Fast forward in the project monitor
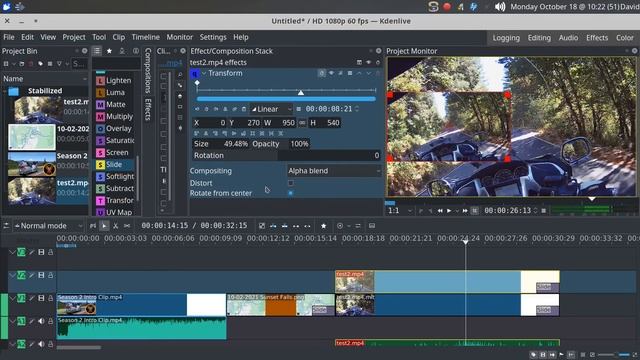This screenshot has width=640, height=360. pyautogui.click(x=465, y=211)
